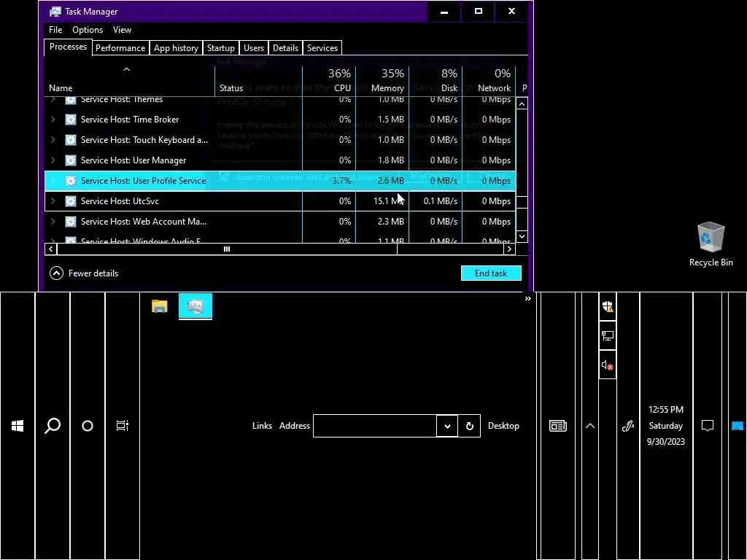The image size is (747, 560).
Task: Click gear icon of User Profile Service
Action: pos(71,181)
